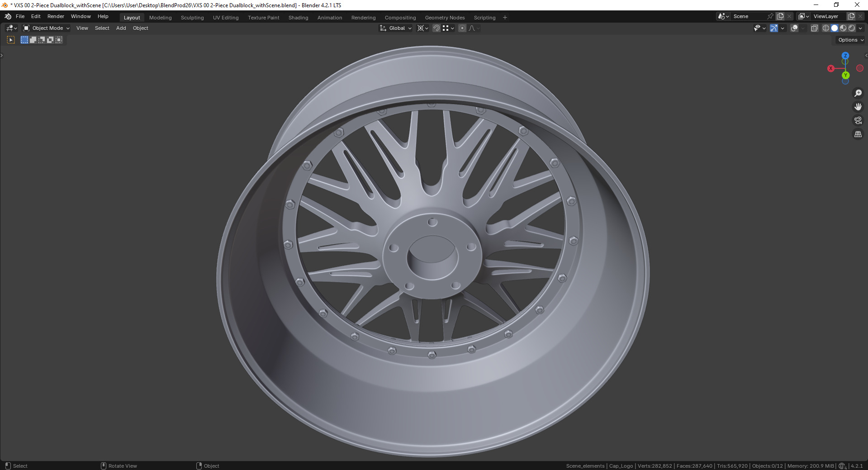Click the Blender logo menu icon
Screen dimensions: 868x470
8,16
